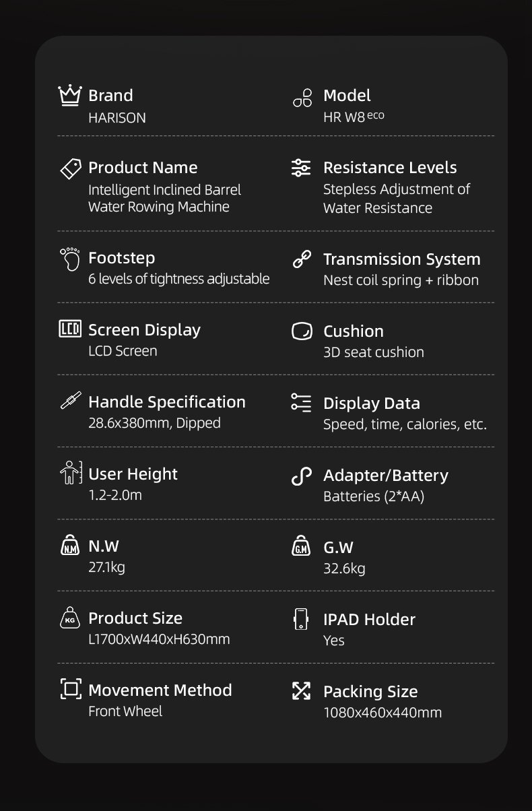This screenshot has width=532, height=811.
Task: Click the list icon beside Display Data
Action: pyautogui.click(x=301, y=403)
